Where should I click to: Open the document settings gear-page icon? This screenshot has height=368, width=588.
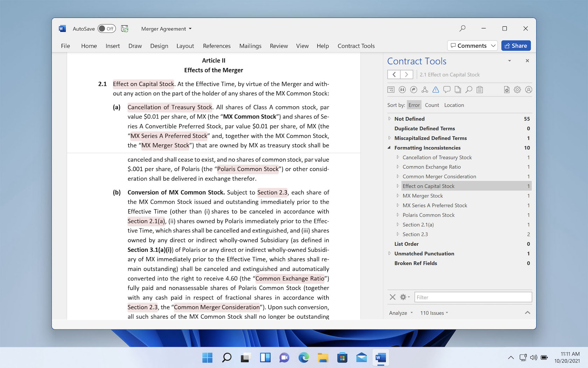click(x=506, y=90)
